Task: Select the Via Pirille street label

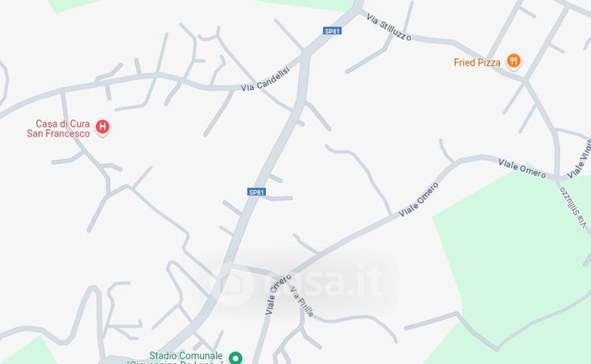Action: 301,301
